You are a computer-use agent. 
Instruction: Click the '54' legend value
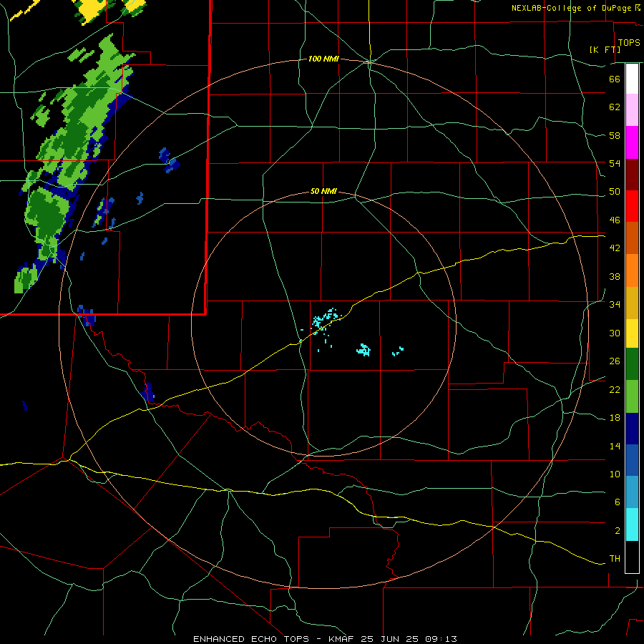615,163
